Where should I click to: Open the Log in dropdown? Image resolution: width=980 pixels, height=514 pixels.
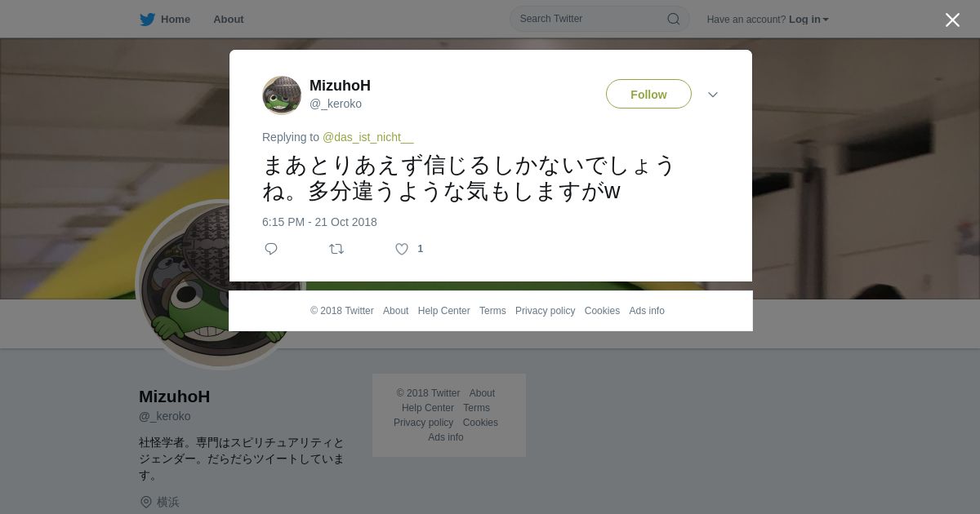[808, 20]
